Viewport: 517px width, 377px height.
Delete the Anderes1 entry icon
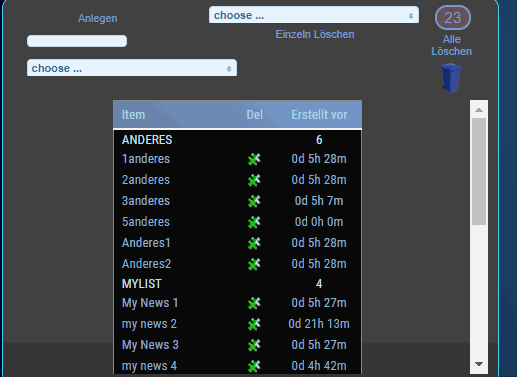point(254,243)
